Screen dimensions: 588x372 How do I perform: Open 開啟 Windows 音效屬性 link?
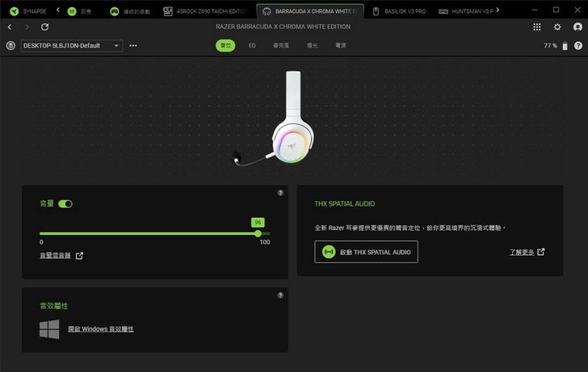pos(101,329)
